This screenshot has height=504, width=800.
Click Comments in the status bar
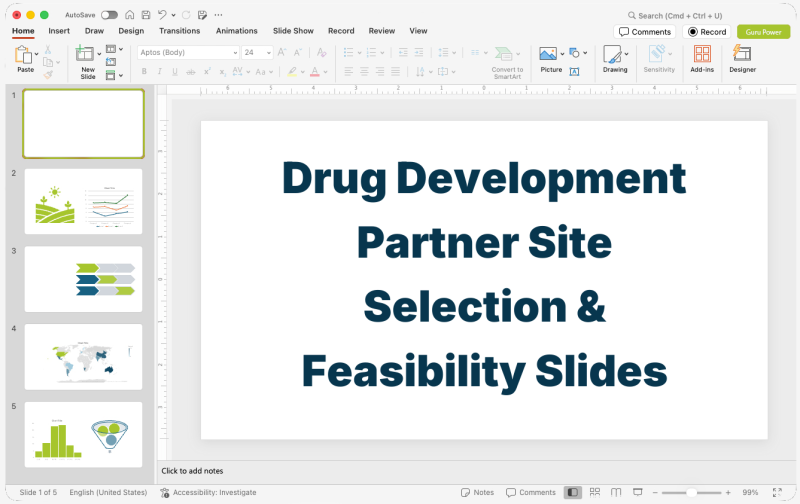tap(531, 492)
